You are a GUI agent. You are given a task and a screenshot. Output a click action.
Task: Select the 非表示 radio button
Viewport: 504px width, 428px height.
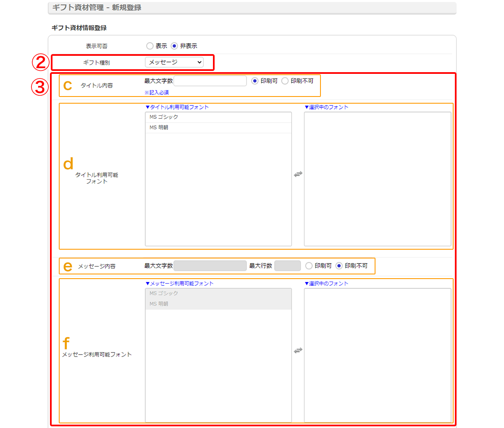(174, 46)
